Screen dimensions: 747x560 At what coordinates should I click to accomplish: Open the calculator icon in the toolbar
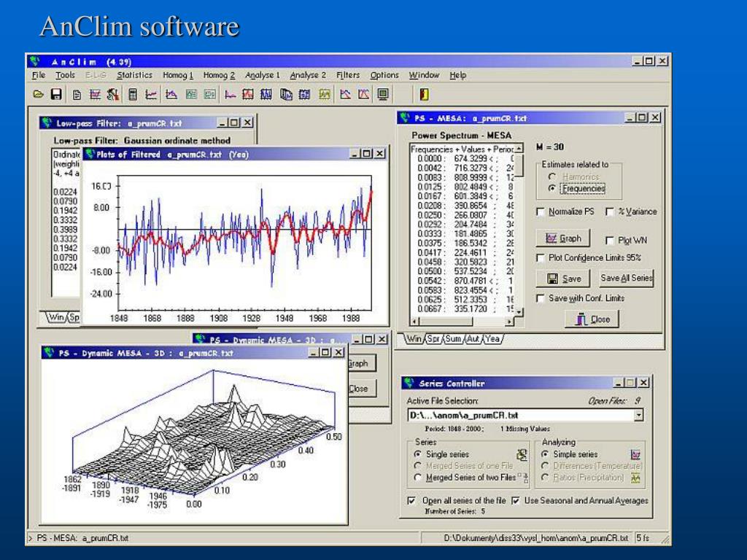[133, 95]
